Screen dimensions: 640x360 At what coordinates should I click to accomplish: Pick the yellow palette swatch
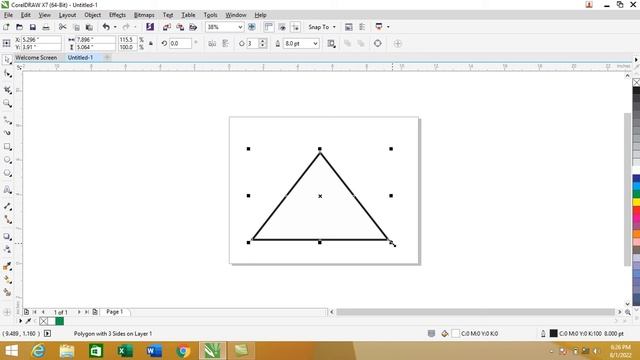click(x=636, y=202)
